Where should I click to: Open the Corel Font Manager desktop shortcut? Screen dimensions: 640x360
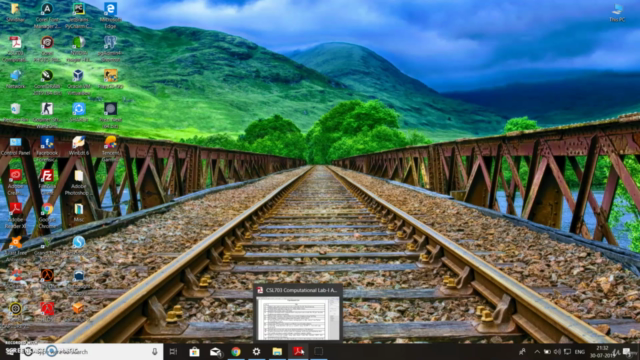47,15
